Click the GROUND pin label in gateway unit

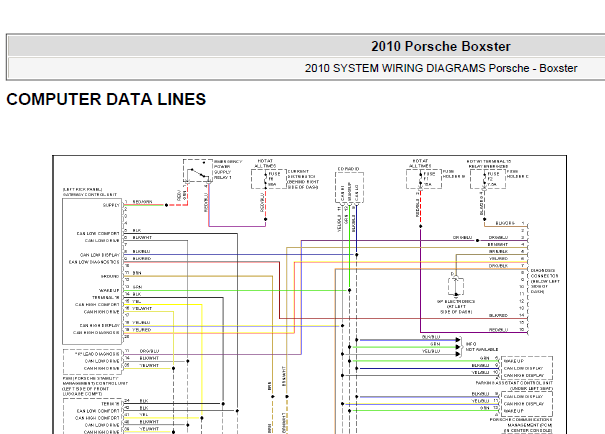(x=110, y=276)
